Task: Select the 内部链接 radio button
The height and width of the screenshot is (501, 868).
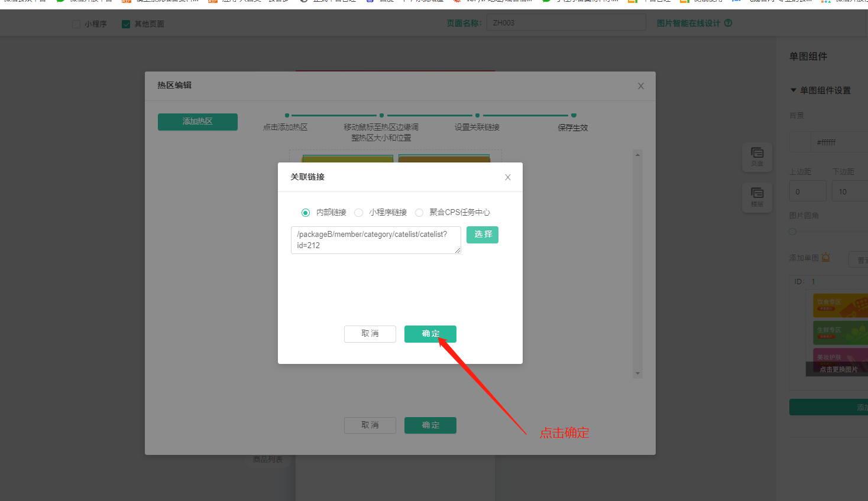Action: click(x=306, y=213)
